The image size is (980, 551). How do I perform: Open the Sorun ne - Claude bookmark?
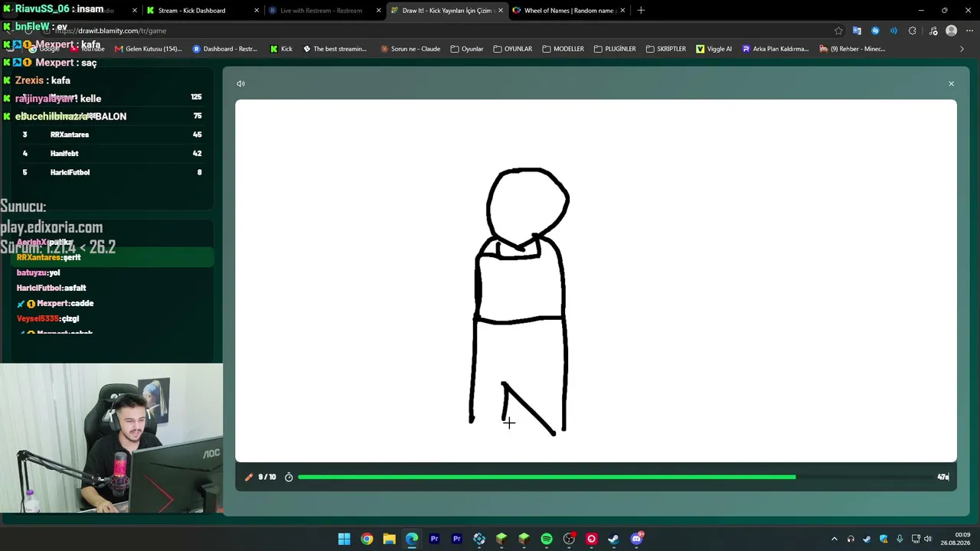click(410, 49)
